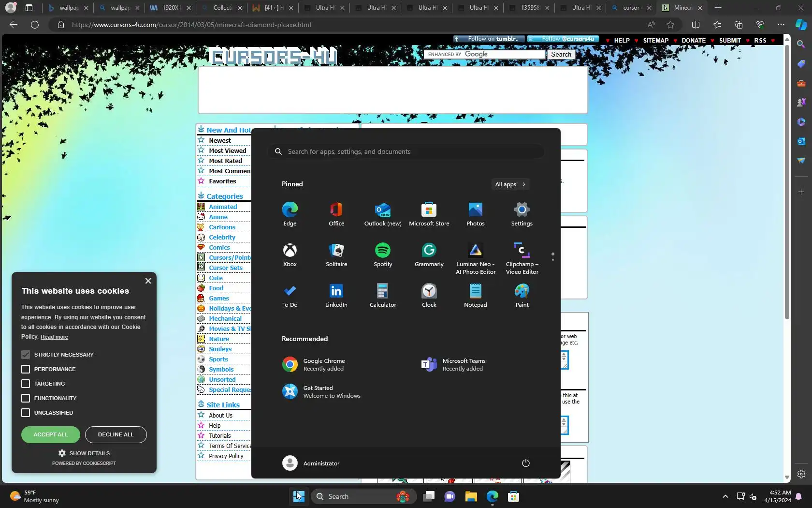The width and height of the screenshot is (812, 508).
Task: Enable the Performance cookies checkbox
Action: click(26, 369)
